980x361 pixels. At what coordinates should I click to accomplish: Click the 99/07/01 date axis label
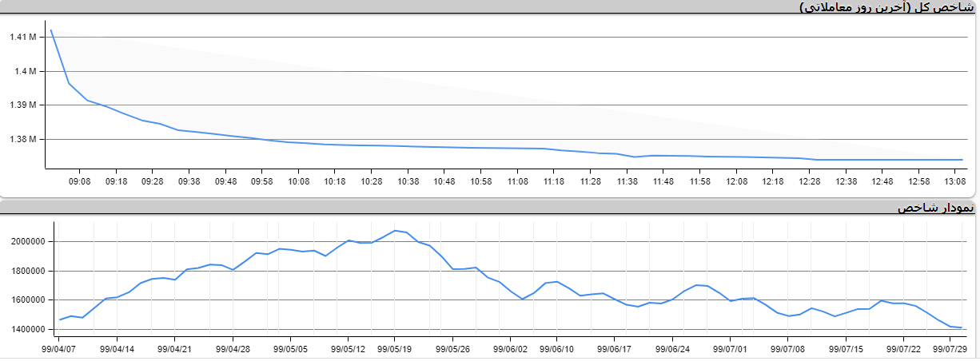tap(730, 349)
